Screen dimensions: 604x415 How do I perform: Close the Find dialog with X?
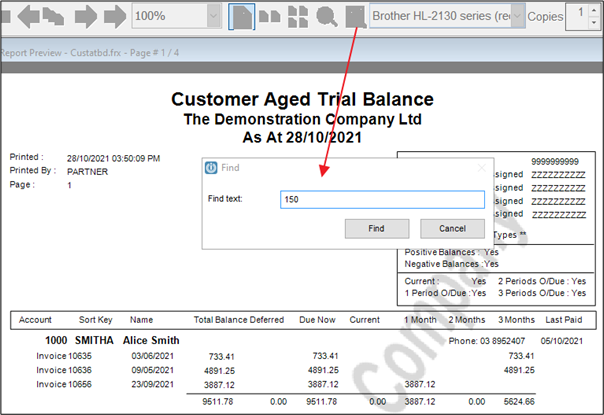pyautogui.click(x=482, y=168)
